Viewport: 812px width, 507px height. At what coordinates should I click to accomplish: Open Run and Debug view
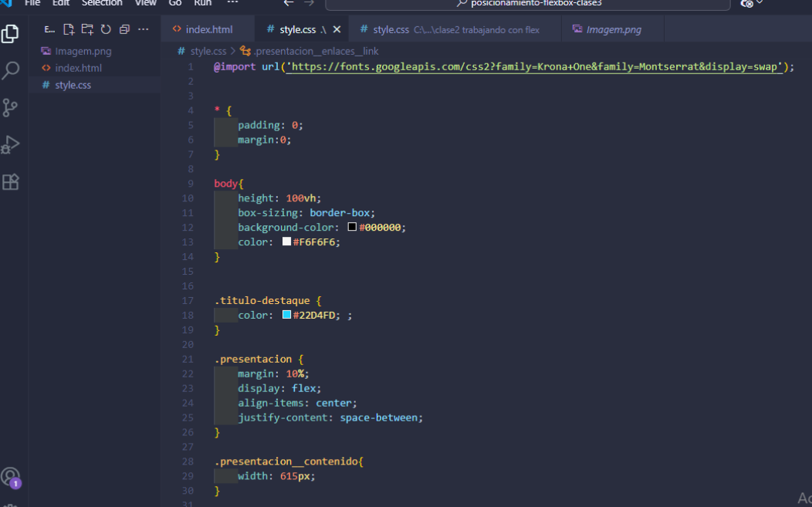10,145
